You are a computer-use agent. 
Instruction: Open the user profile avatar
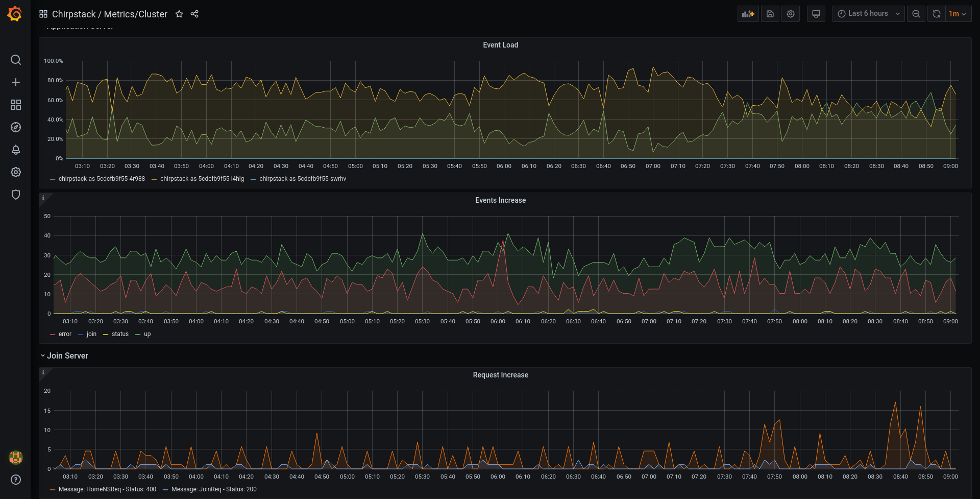pyautogui.click(x=16, y=457)
